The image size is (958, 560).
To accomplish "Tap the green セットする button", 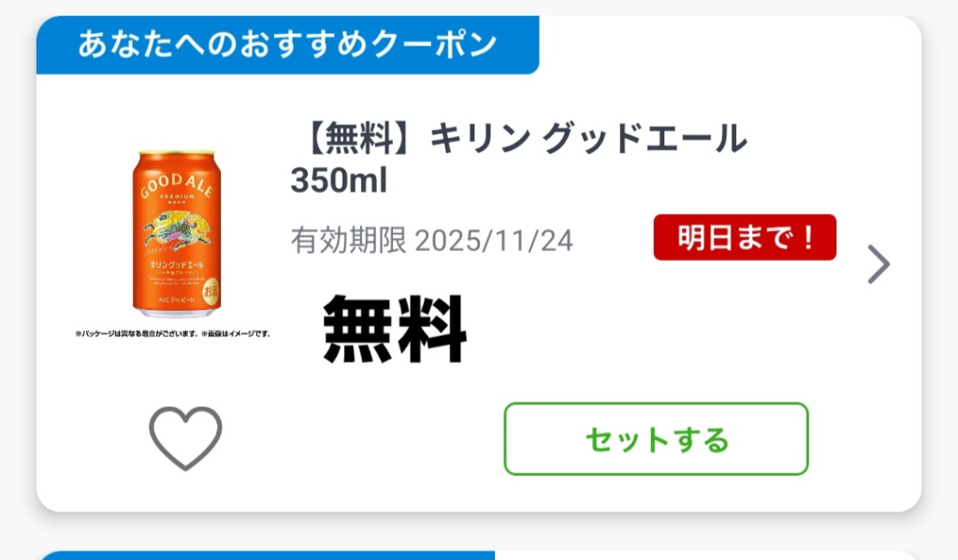I will click(x=656, y=438).
